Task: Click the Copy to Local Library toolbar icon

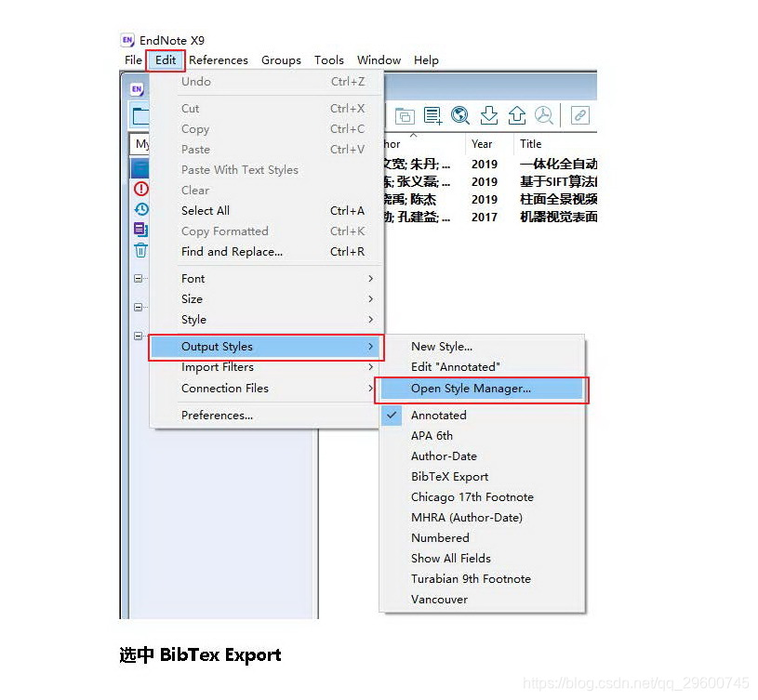Action: 405,116
